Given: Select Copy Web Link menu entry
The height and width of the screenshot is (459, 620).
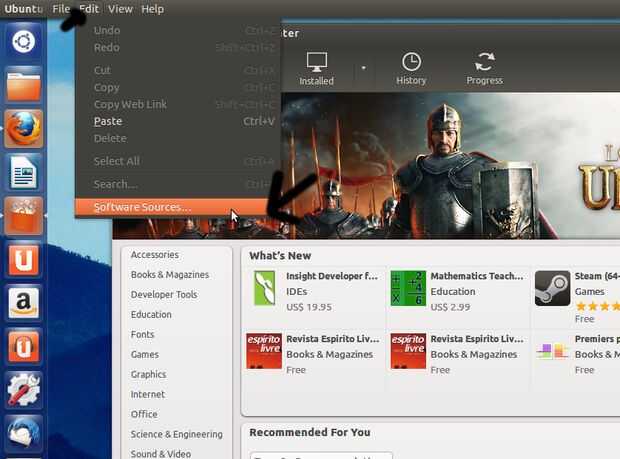Looking at the screenshot, I should click(x=178, y=104).
